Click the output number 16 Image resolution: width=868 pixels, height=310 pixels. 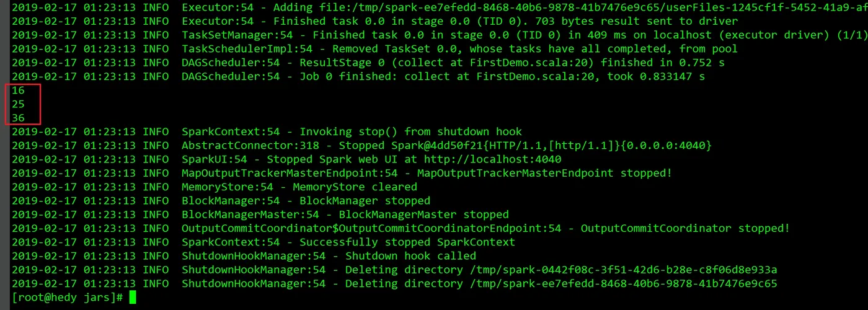[18, 91]
